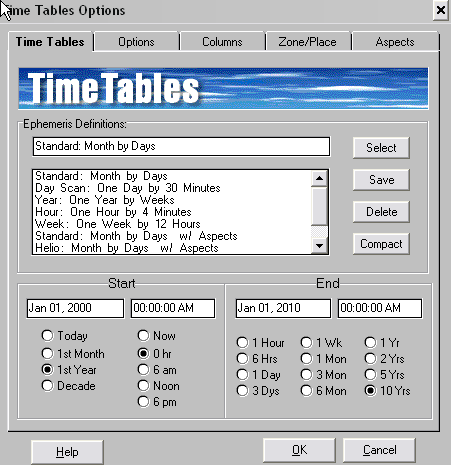Image resolution: width=451 pixels, height=465 pixels.
Task: Delete the selected ephemeris definition
Action: pos(381,212)
